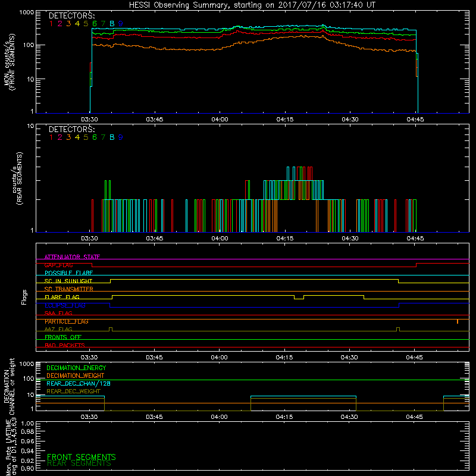Click the FRONTS_OFF flag label
This screenshot has width=476, height=476.
click(63, 337)
